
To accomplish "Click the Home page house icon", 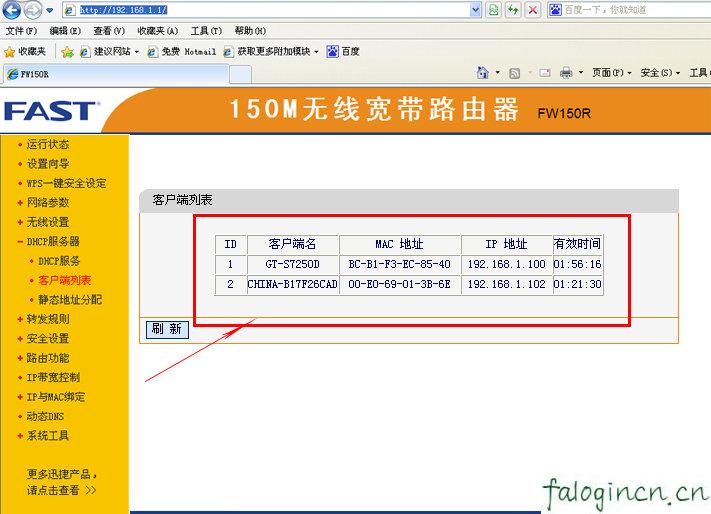I will pyautogui.click(x=482, y=73).
